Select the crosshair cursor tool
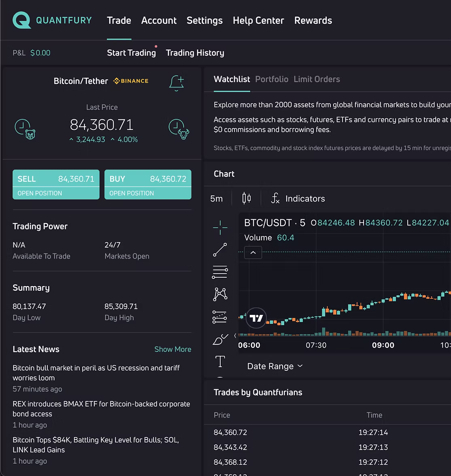The height and width of the screenshot is (476, 451). tap(220, 227)
